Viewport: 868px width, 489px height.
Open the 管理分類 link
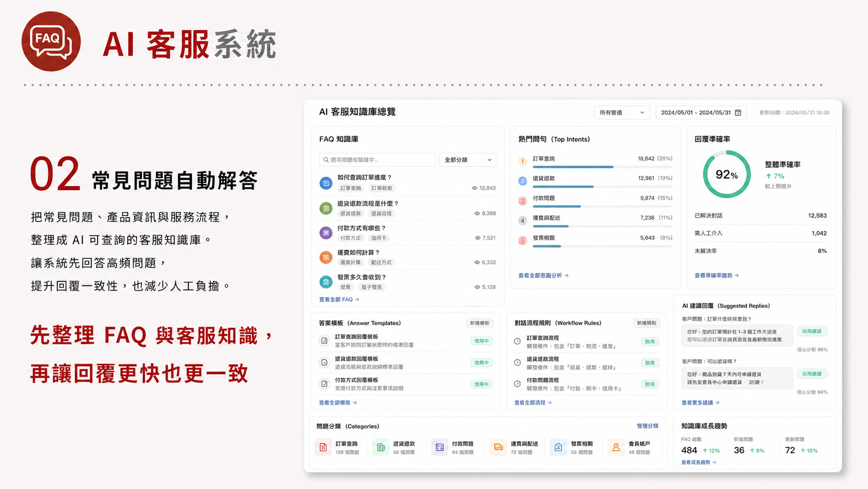pos(647,426)
